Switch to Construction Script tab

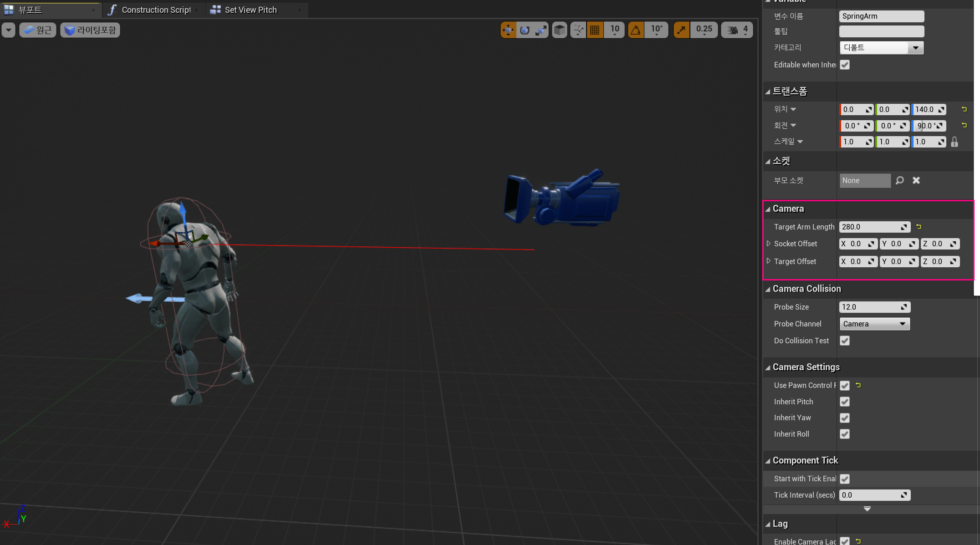(x=156, y=10)
